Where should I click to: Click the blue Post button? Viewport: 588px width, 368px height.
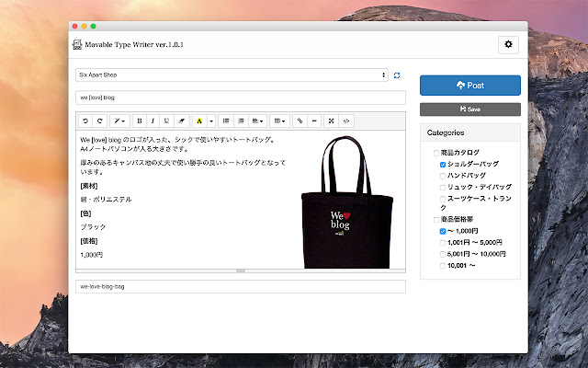pos(469,86)
